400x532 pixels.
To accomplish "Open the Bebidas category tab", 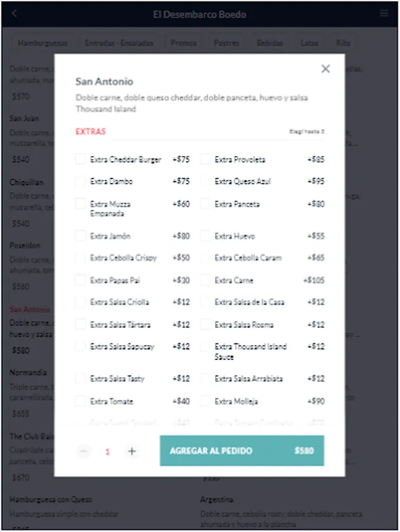I will 269,43.
